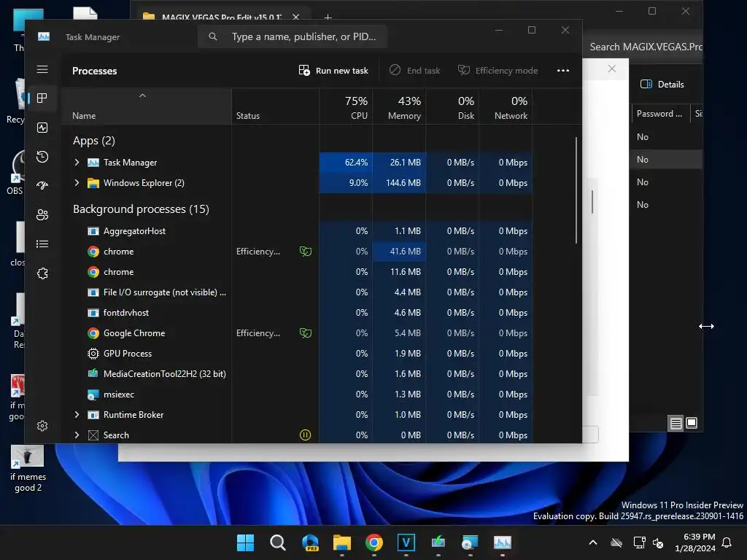The width and height of the screenshot is (747, 560).
Task: Open the Task Manager hamburger navigation menu
Action: pos(42,69)
